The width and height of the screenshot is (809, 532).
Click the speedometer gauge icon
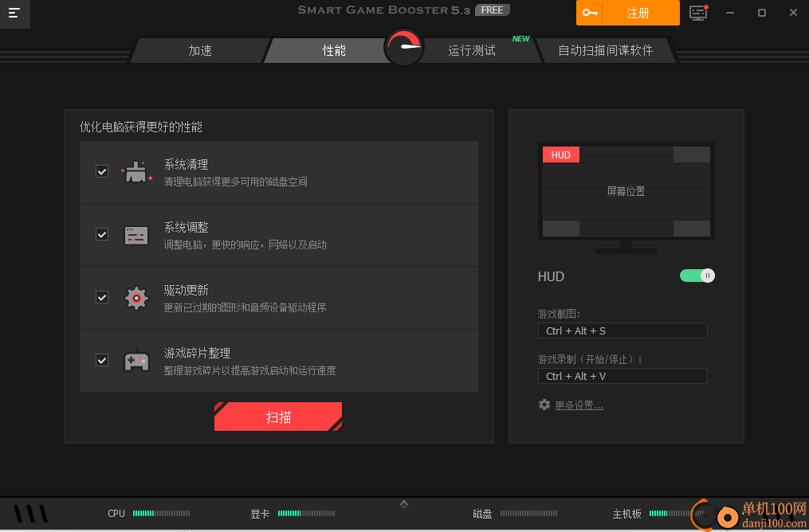(x=403, y=48)
